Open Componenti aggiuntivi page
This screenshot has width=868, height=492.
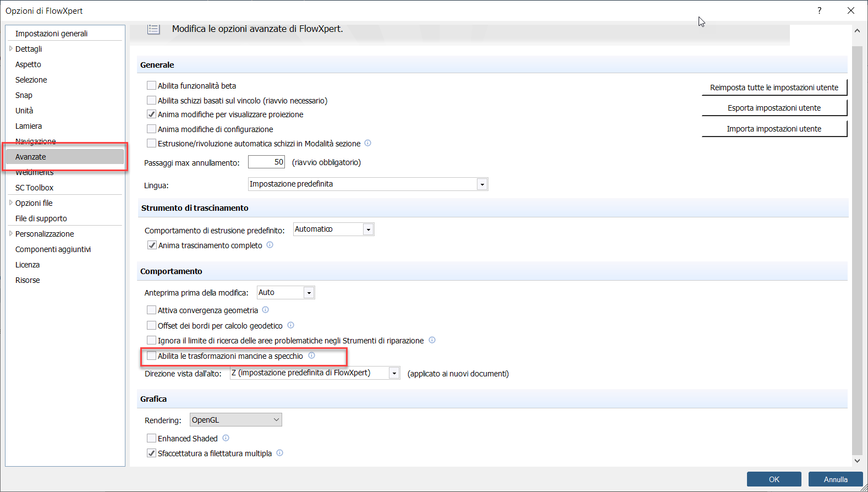[53, 249]
